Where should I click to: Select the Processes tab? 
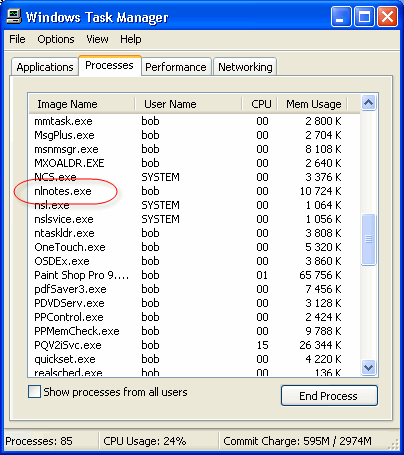110,65
